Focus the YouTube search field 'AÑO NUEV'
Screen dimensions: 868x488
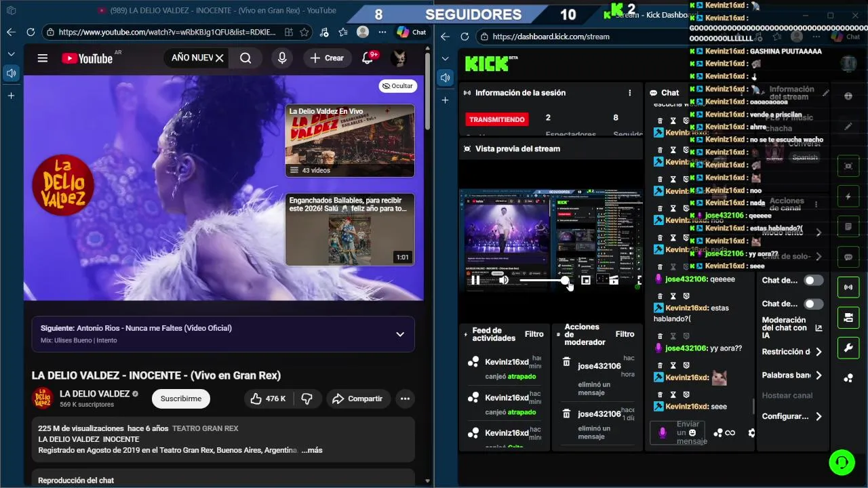[191, 58]
